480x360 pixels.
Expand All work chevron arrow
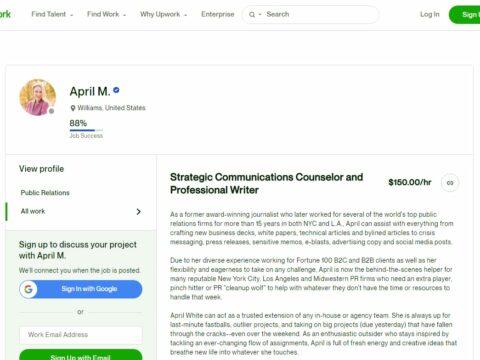pyautogui.click(x=139, y=212)
